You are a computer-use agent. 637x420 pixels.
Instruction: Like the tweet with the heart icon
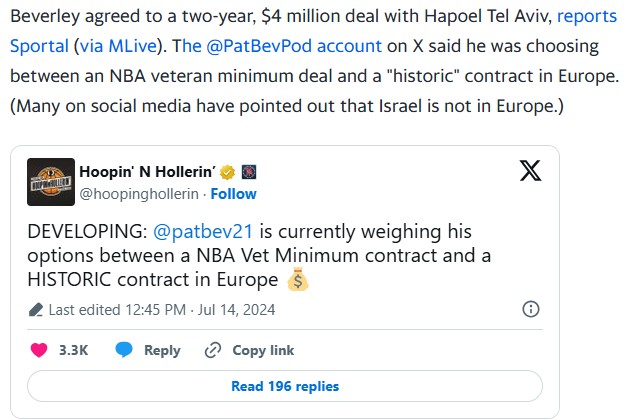(x=39, y=350)
